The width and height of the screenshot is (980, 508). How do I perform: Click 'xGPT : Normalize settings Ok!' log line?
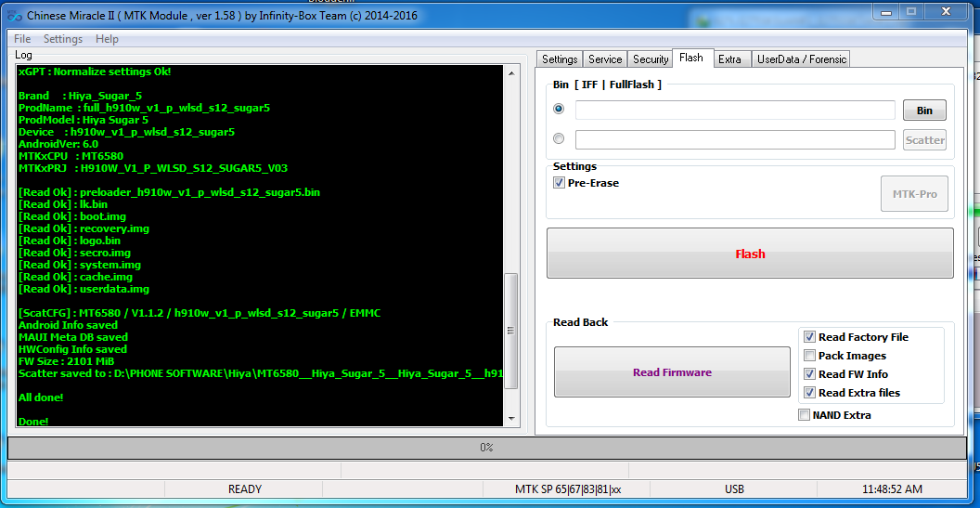[x=95, y=72]
